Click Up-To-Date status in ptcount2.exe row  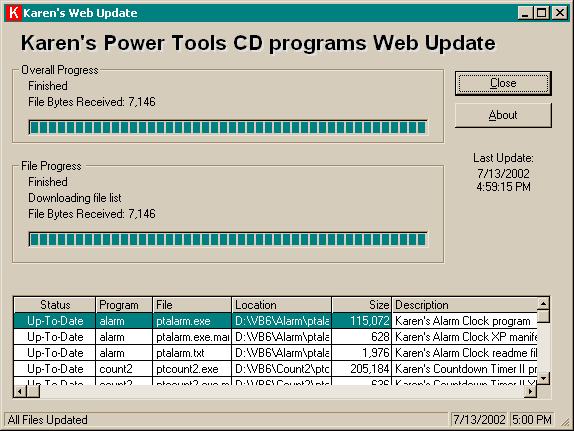55,369
